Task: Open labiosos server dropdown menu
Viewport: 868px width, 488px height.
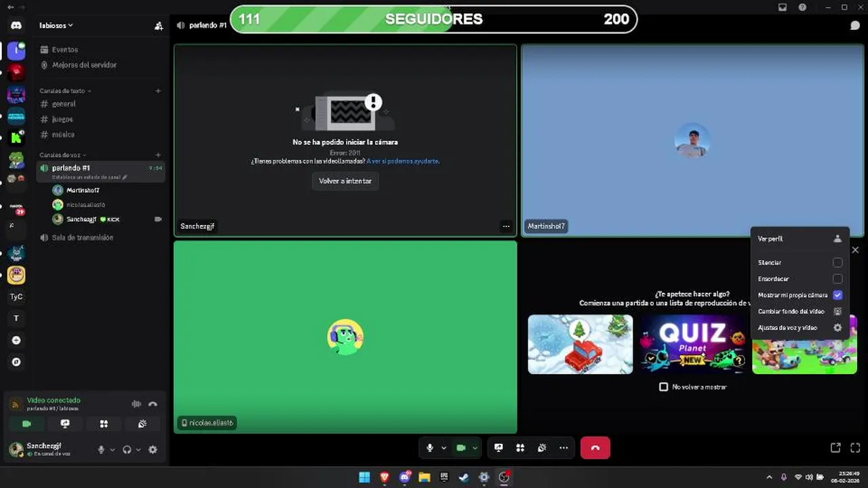Action: click(x=56, y=26)
